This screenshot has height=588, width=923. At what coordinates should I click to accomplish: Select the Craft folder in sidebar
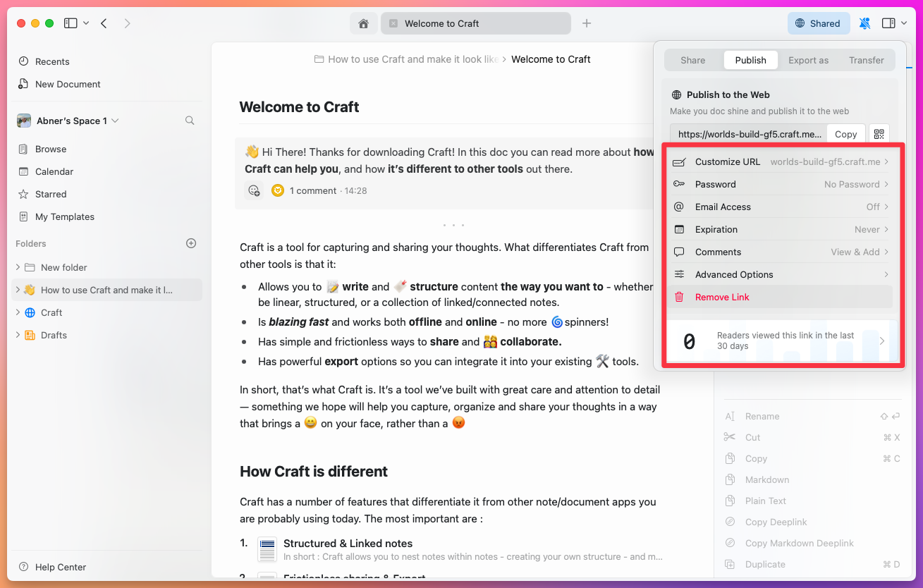point(51,312)
